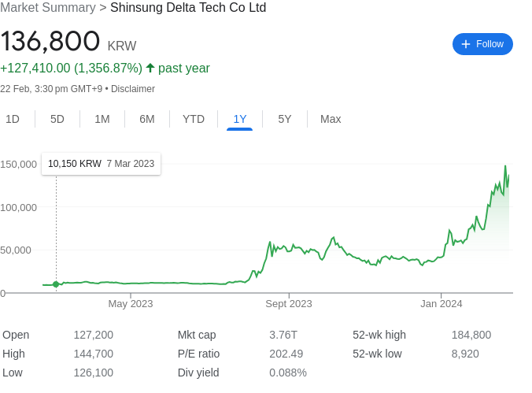Show the YTD chart range
Viewport: 532px width, 393px height.
pos(194,119)
